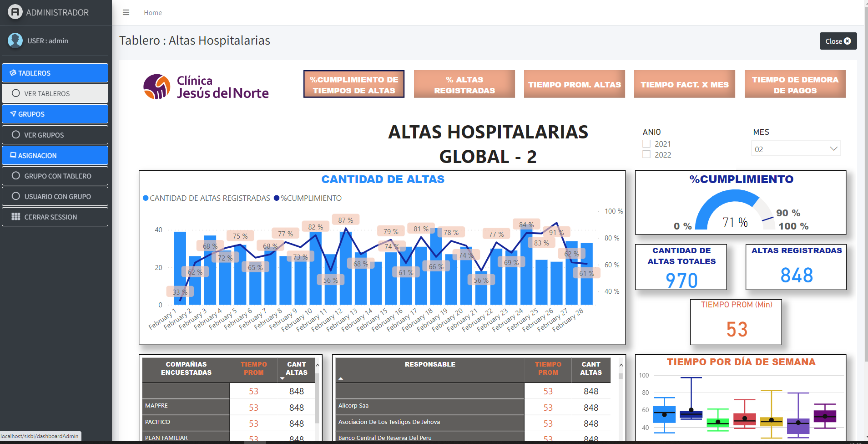Open the % ALTAS REGISTRADAS view
The width and height of the screenshot is (868, 444).
(x=464, y=84)
